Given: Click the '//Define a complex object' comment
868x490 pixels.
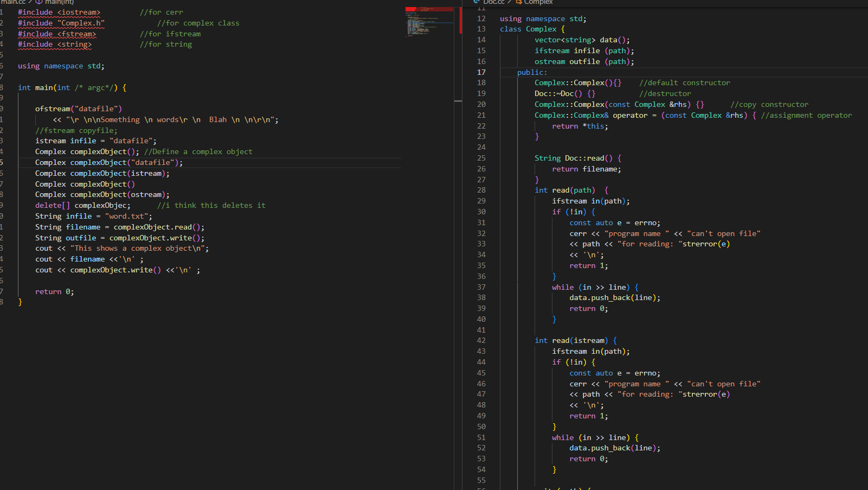Looking at the screenshot, I should point(198,152).
